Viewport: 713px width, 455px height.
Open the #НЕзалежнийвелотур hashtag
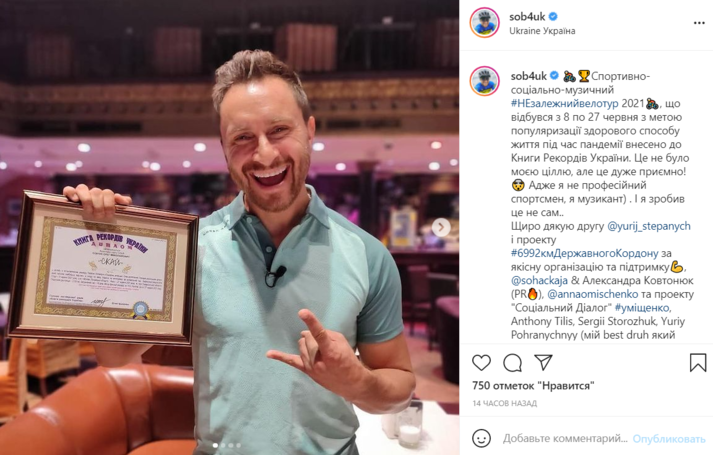(564, 103)
